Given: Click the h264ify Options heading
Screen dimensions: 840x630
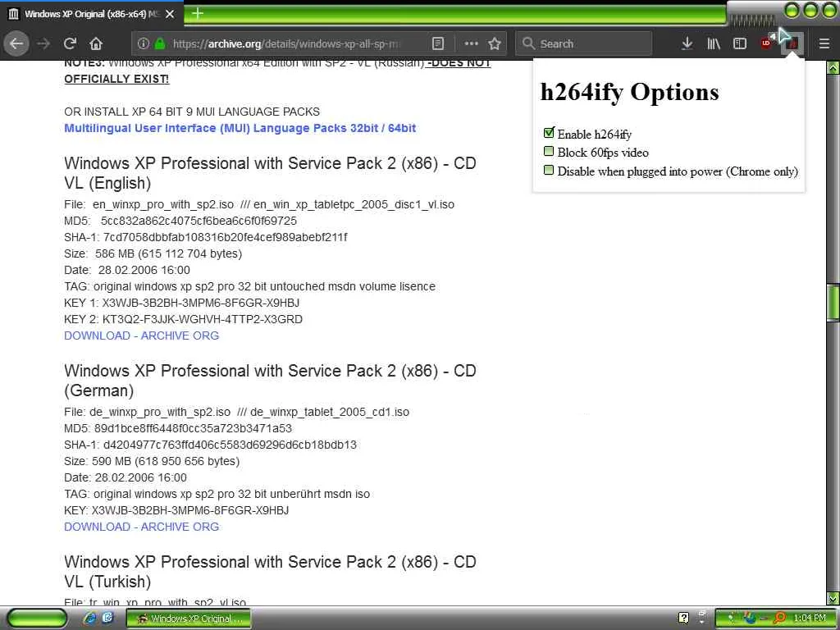Looking at the screenshot, I should coord(629,92).
